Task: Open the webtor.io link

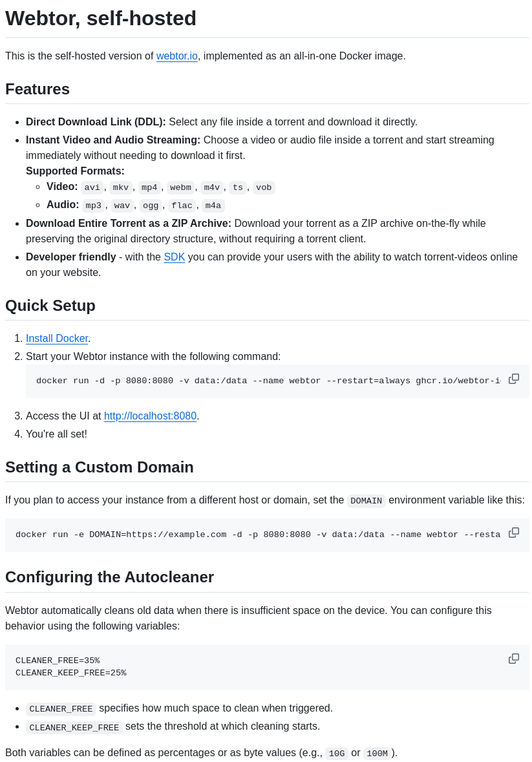Action: point(176,56)
